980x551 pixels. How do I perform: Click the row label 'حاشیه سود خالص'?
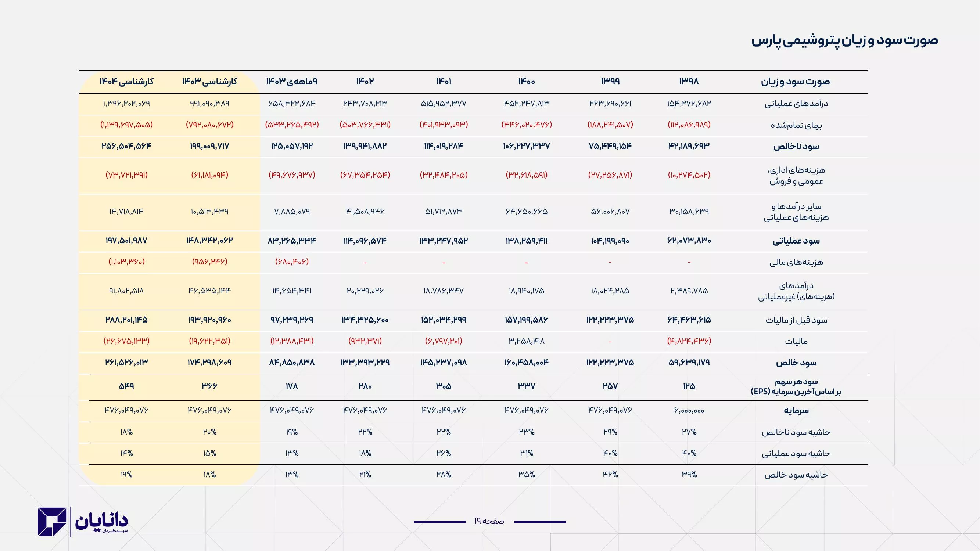coord(796,475)
